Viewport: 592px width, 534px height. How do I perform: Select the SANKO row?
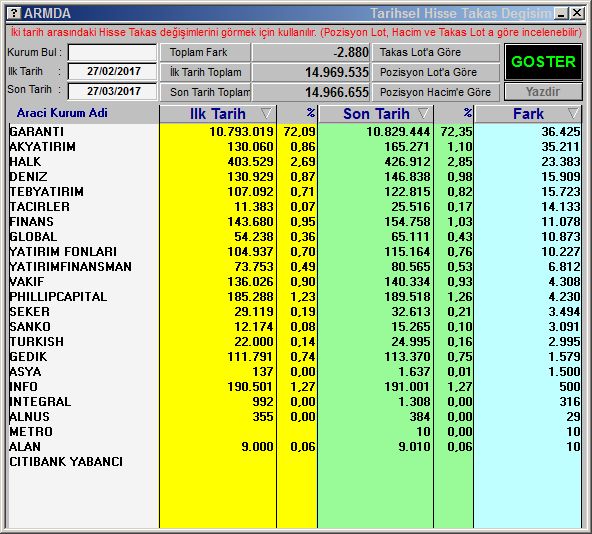[294, 327]
